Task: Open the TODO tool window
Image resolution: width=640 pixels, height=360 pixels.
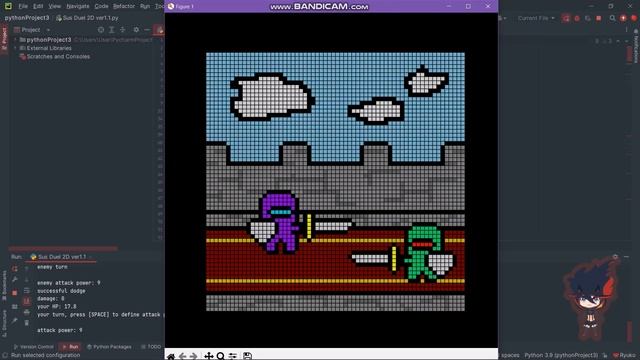Action: pos(151,347)
